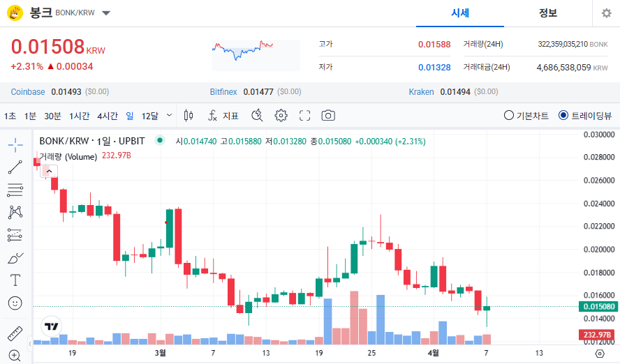Screen dimensions: 620x364
Task: Select the crosshair cursor tool
Action: (15, 145)
